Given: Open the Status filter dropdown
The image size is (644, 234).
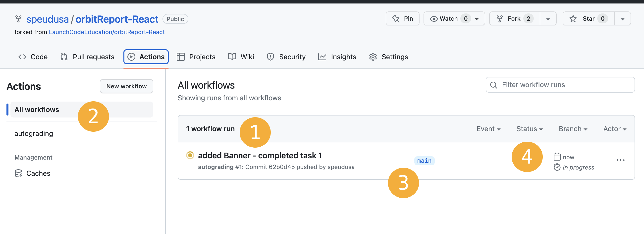Looking at the screenshot, I should 529,129.
